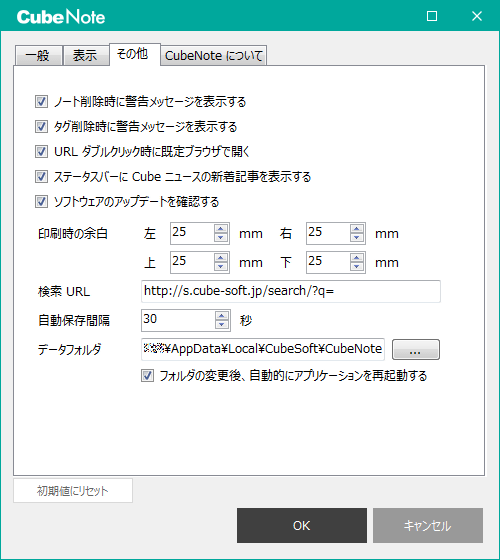Open the 表示 tab

pyautogui.click(x=86, y=55)
